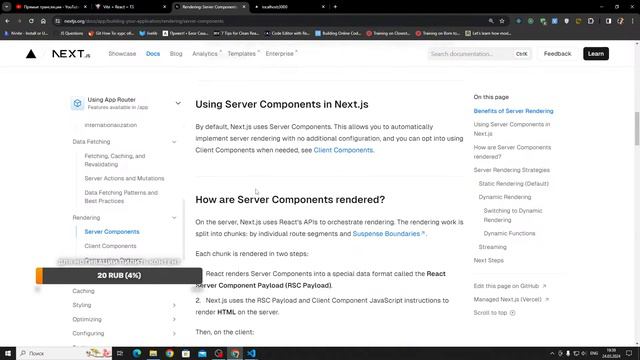Jump to Streaming section in page outline
The height and width of the screenshot is (360, 640).
[x=492, y=247]
